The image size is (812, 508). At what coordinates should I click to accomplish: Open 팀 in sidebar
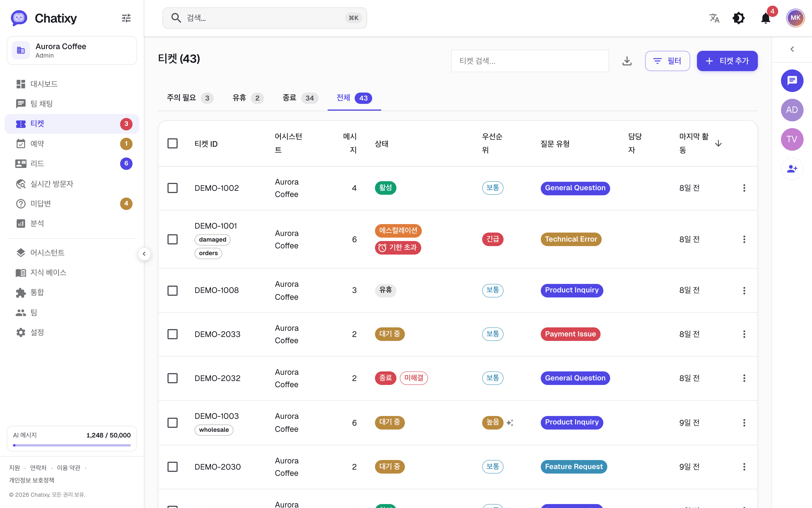click(72, 312)
